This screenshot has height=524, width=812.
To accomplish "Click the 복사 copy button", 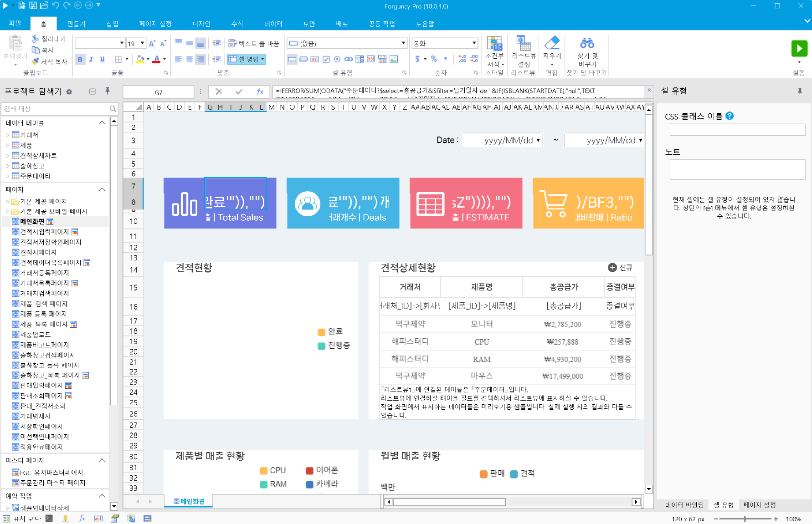I will click(x=43, y=50).
